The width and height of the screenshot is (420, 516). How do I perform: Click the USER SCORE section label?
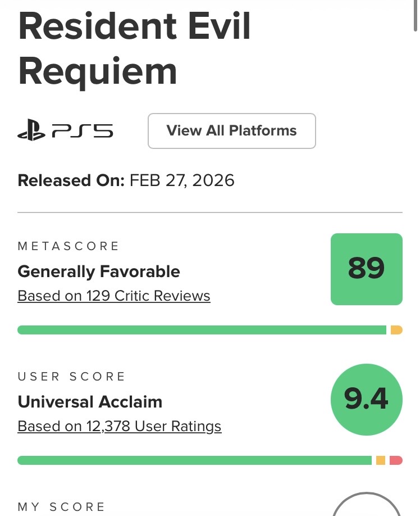pos(72,377)
